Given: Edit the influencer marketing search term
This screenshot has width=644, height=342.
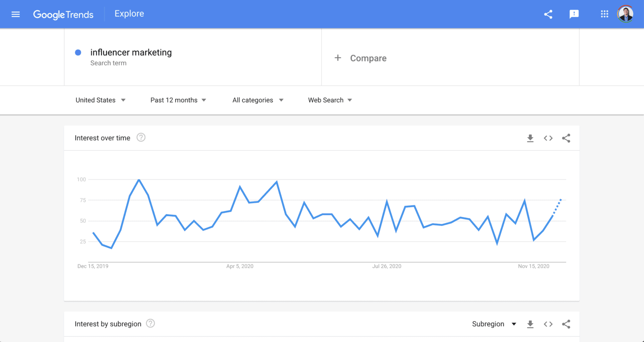Looking at the screenshot, I should coord(131,53).
